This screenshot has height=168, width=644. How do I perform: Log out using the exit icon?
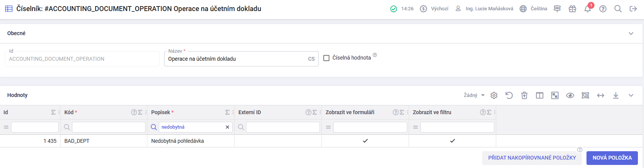point(633,9)
